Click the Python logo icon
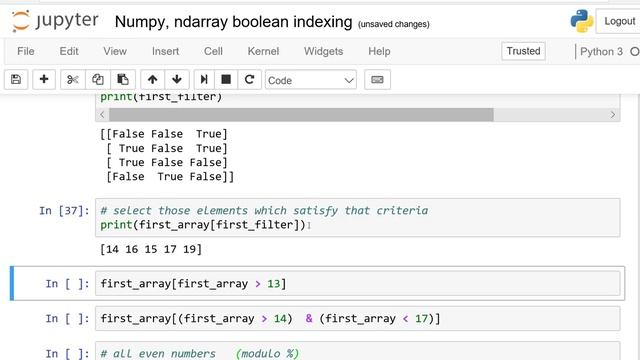640x360 pixels. [x=582, y=21]
